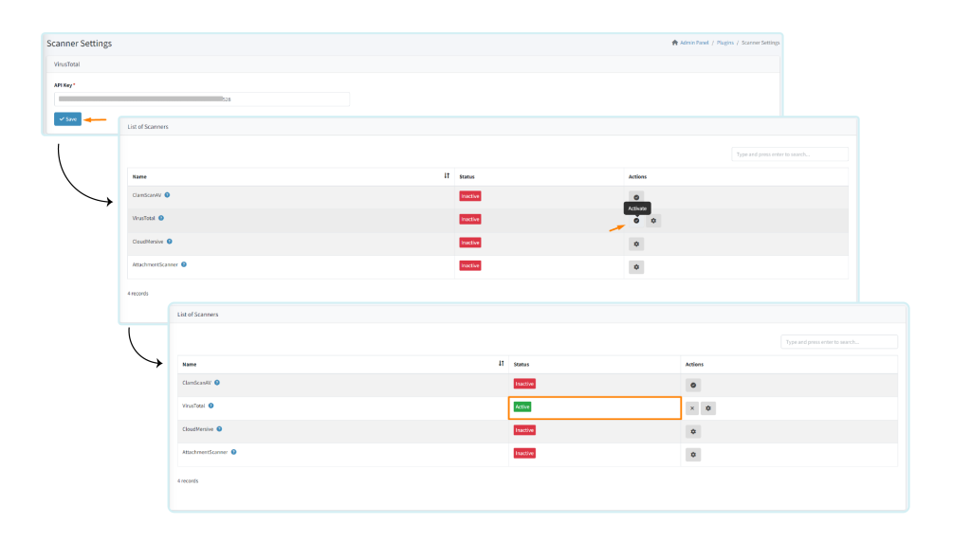Deactivate VirusTotal using the X icon

tap(692, 408)
